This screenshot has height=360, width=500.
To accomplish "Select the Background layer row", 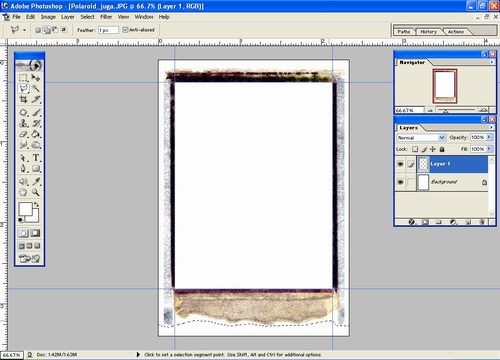I will [x=442, y=182].
